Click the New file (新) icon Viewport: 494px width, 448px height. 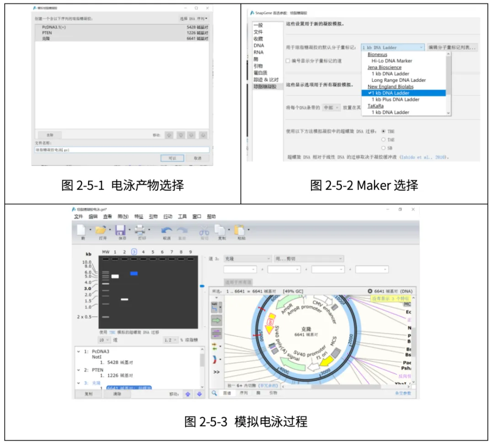coord(81,230)
